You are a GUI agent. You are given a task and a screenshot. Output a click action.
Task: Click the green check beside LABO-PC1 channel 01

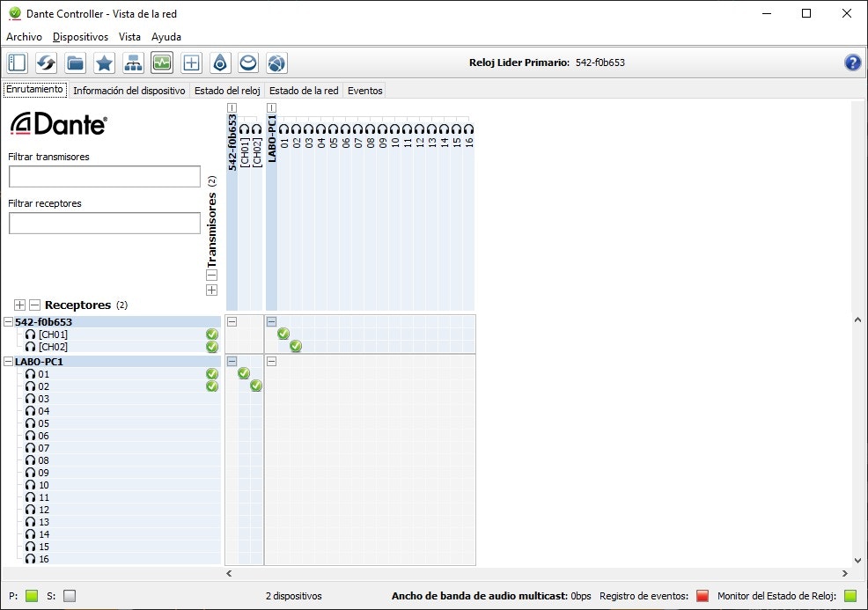pos(212,374)
